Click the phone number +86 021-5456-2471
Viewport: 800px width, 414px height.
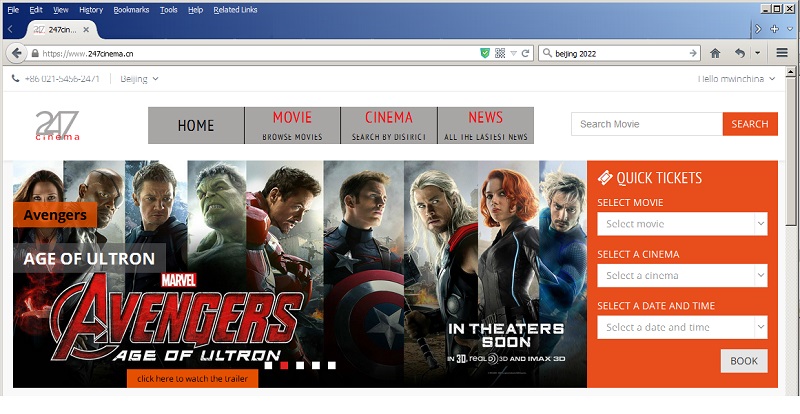[62, 79]
